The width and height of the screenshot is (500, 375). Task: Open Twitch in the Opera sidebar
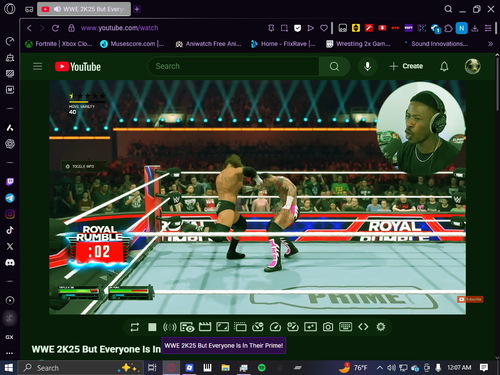coord(10,182)
